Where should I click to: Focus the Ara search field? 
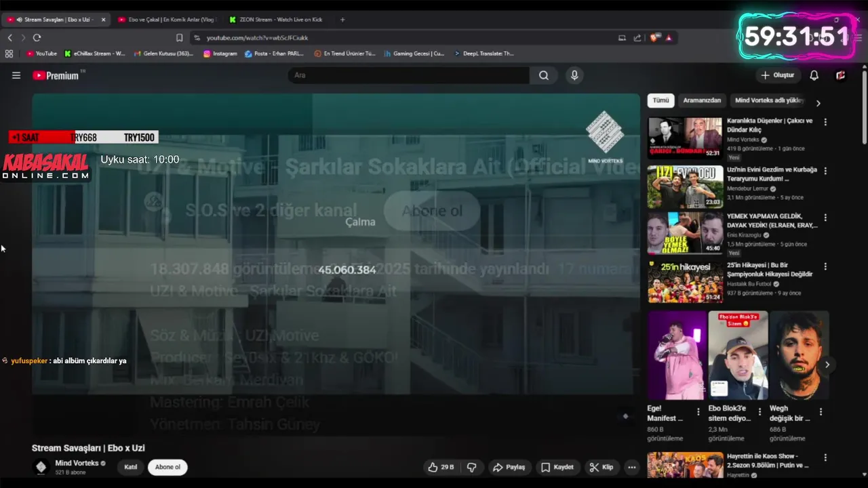(x=409, y=75)
